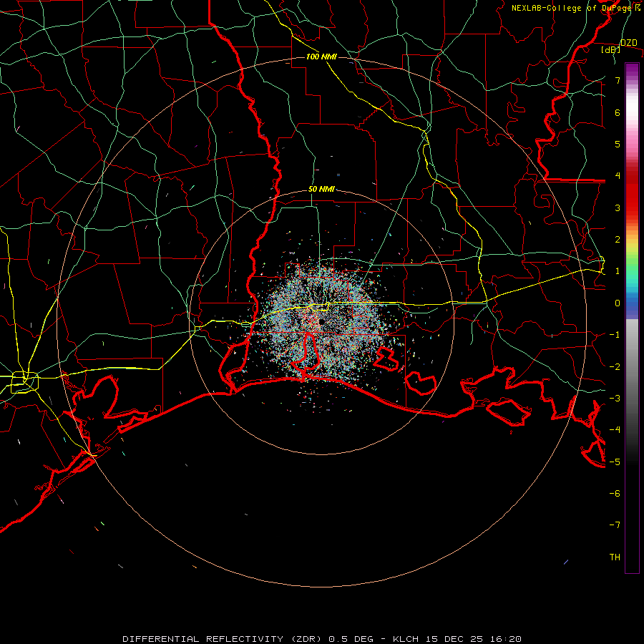Click the TH label on the color scale
644x644 pixels.
click(x=615, y=557)
